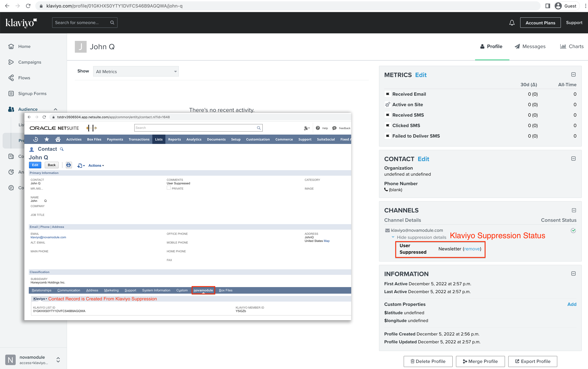The height and width of the screenshot is (369, 588).
Task: Click the Map link in address
Action: tap(326, 241)
